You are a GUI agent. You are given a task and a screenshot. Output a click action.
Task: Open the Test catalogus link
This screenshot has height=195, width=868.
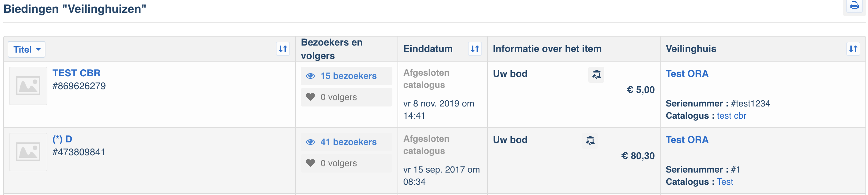click(x=725, y=182)
